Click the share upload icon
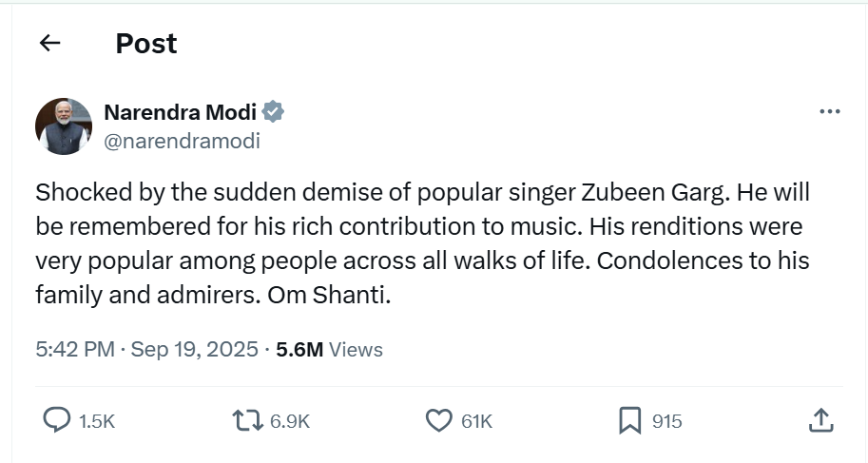Viewport: 868px width, 463px height. coord(821,419)
